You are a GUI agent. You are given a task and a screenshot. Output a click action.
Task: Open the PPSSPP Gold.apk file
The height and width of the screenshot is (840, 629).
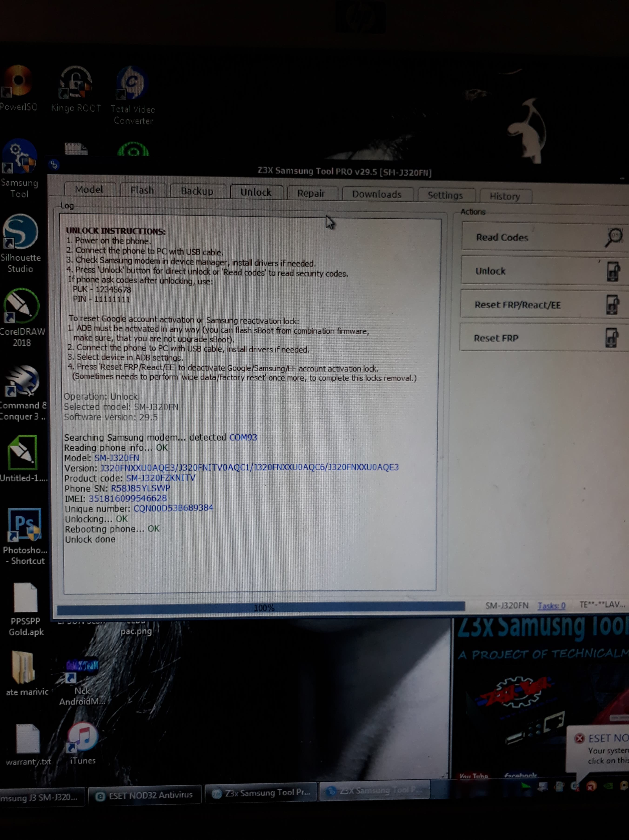[x=25, y=609]
